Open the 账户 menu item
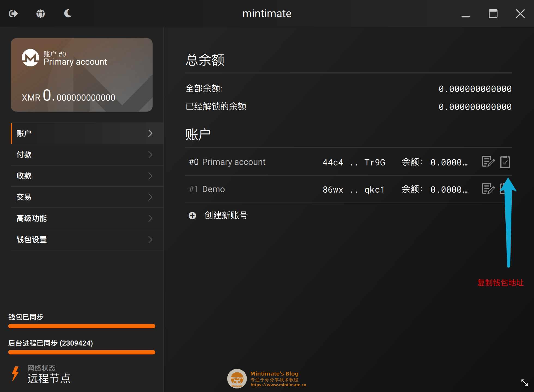 tap(87, 133)
